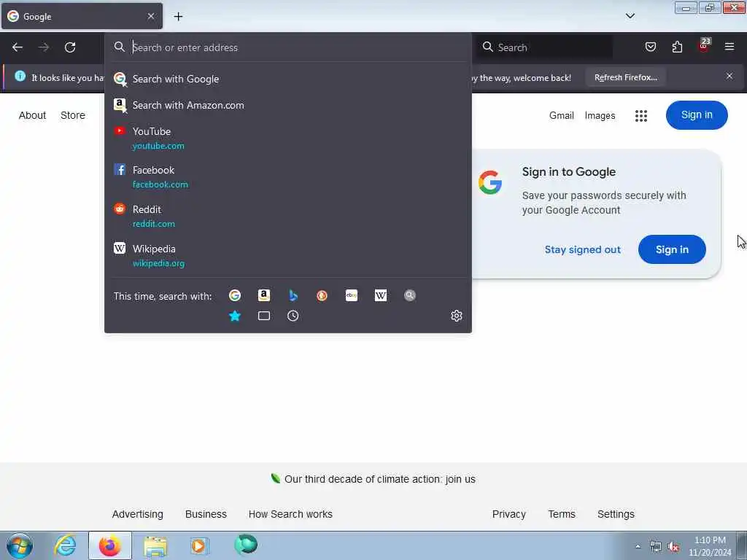Go back using the back arrow
747x560 pixels.
click(18, 47)
